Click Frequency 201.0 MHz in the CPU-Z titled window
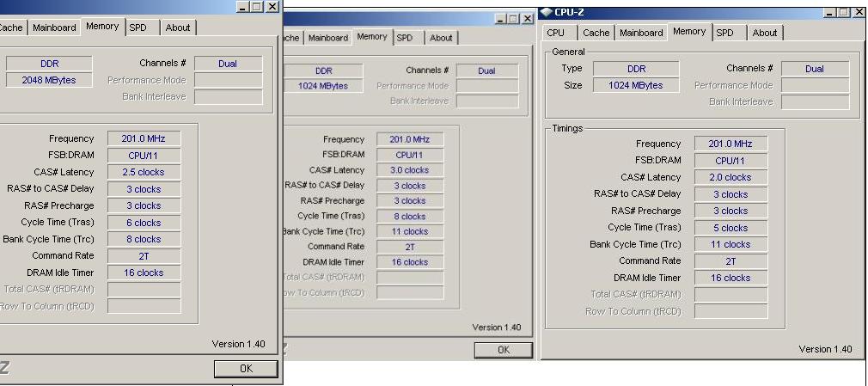 click(730, 144)
